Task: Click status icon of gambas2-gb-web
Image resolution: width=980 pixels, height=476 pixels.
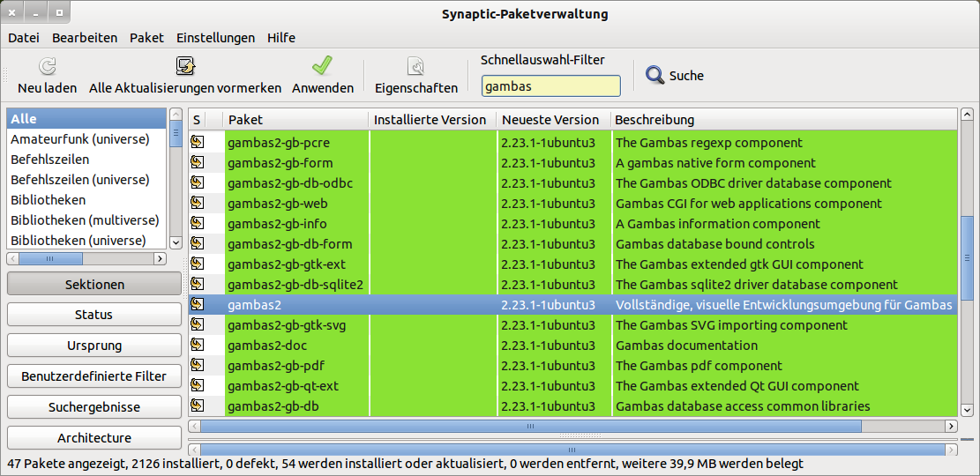Action: (197, 204)
